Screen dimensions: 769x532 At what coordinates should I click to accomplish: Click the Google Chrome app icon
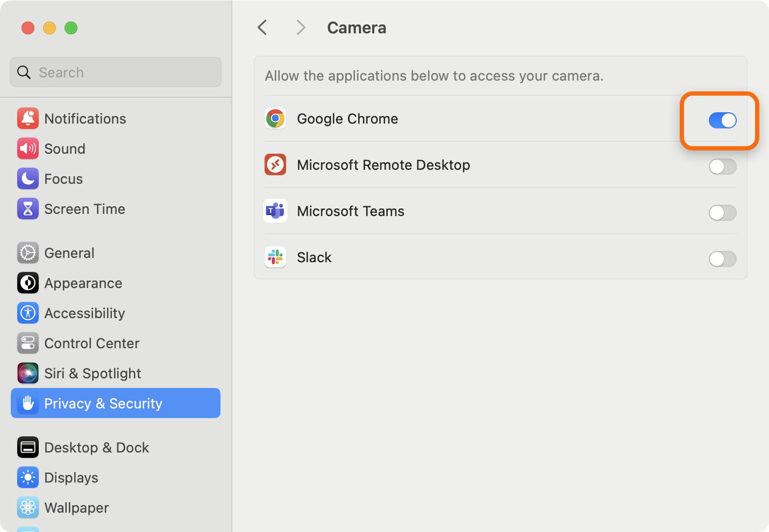[x=275, y=119]
